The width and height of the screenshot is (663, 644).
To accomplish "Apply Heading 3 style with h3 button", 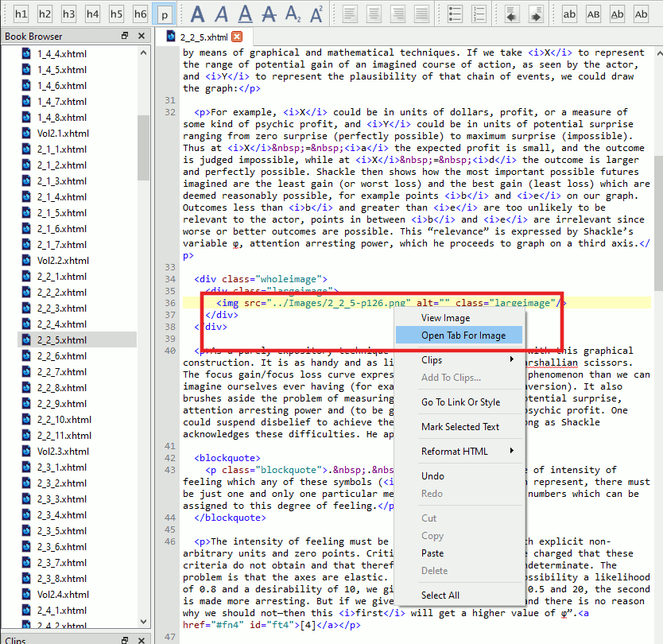I will (68, 14).
